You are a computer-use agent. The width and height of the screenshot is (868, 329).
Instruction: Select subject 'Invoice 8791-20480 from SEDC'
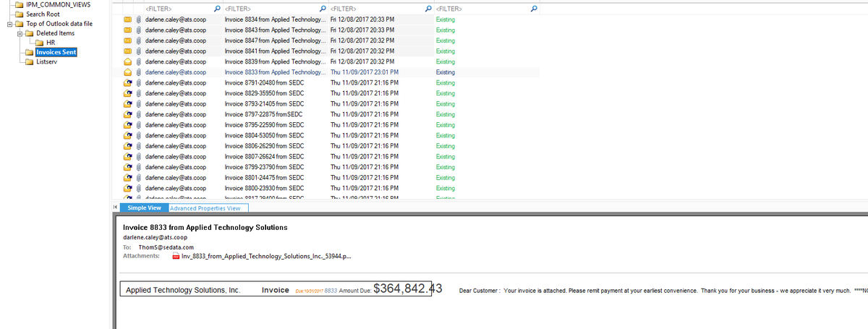tap(263, 82)
